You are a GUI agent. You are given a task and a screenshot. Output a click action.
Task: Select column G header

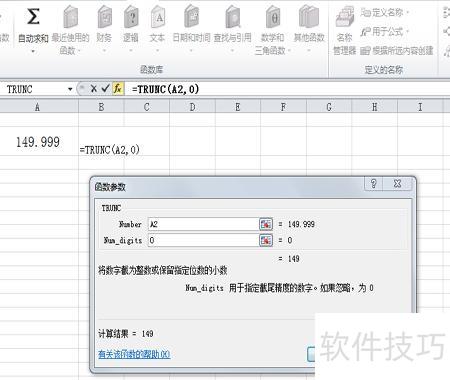tap(329, 107)
